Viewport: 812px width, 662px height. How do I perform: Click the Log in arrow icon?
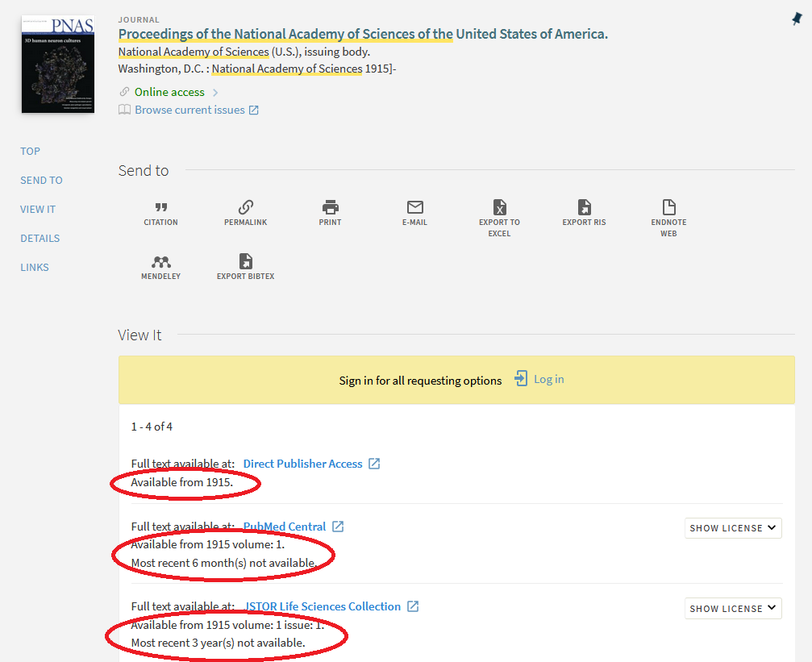[521, 379]
